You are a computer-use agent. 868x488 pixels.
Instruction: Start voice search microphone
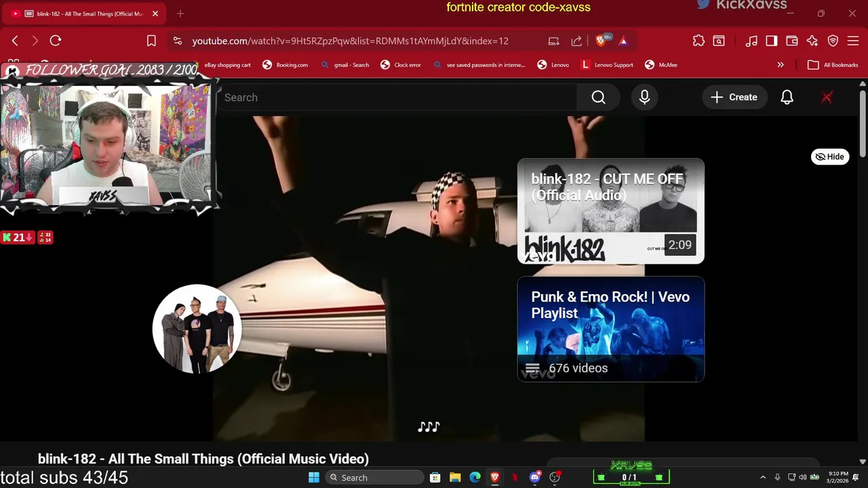click(x=645, y=98)
